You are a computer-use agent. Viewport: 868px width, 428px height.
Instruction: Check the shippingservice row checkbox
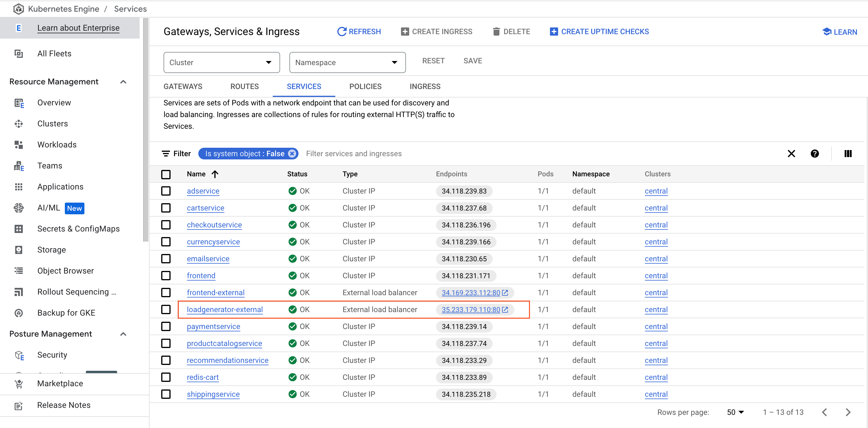(166, 394)
